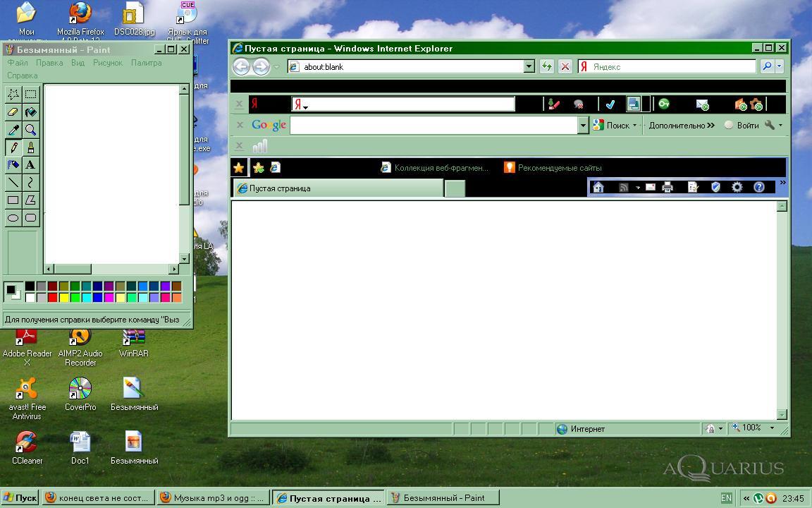Image resolution: width=812 pixels, height=508 pixels.
Task: Choose the Curve tool in Paint
Action: click(31, 183)
